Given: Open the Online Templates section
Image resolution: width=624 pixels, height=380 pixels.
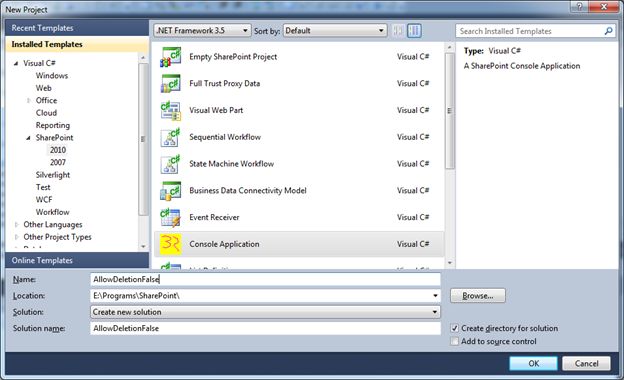Looking at the screenshot, I should coord(77,260).
